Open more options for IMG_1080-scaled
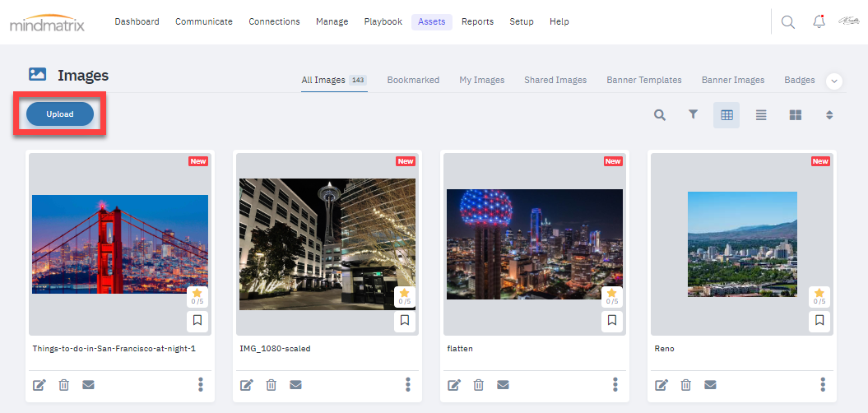The width and height of the screenshot is (868, 413). [408, 384]
